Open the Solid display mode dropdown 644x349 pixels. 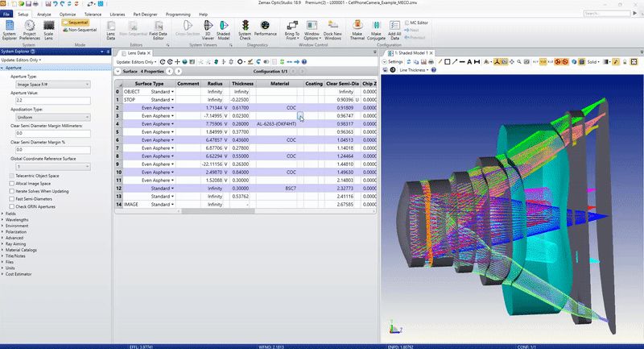pyautogui.click(x=593, y=62)
